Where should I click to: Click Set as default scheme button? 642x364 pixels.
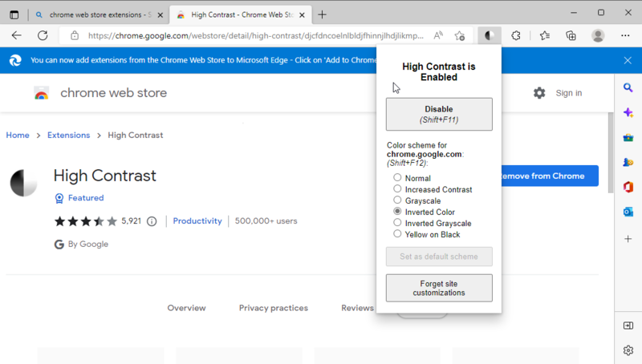click(439, 257)
